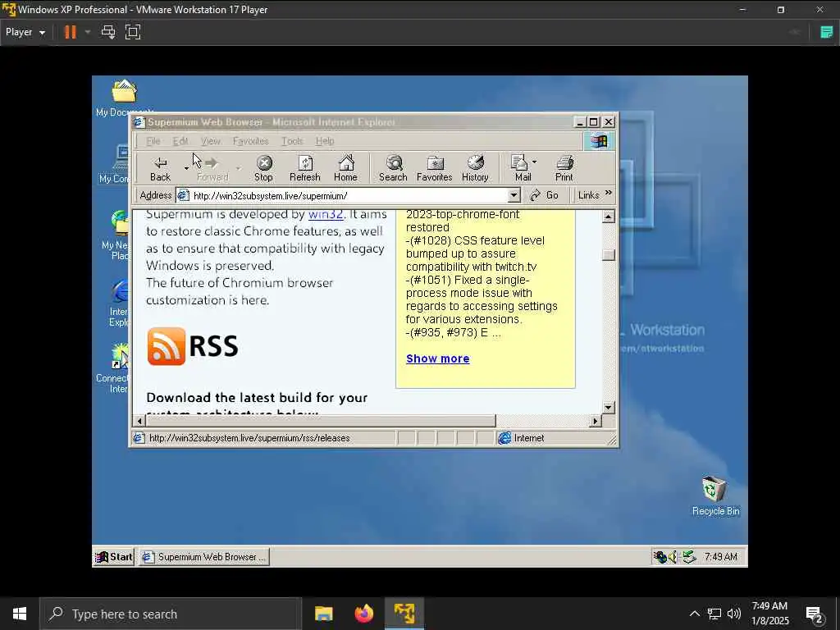The height and width of the screenshot is (630, 840).
Task: Show hidden host tray icons
Action: (694, 614)
